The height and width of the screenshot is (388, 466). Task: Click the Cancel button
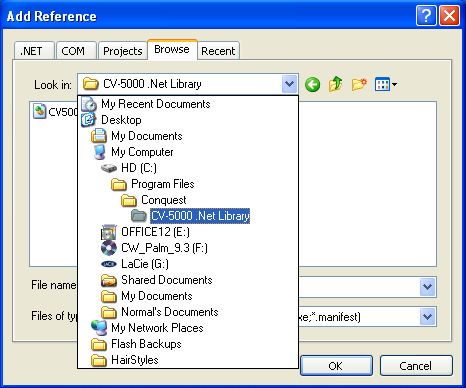point(416,366)
